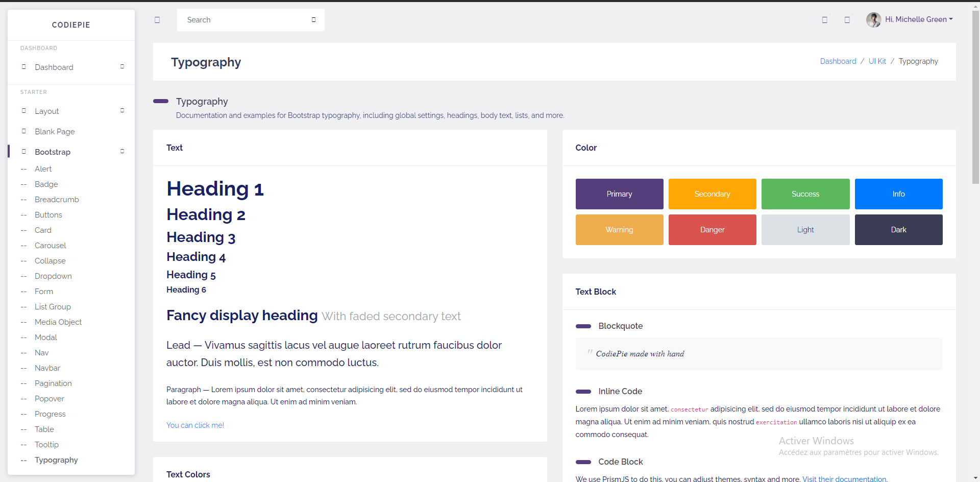Open the Alert page in the sidebar
Image resolution: width=980 pixels, height=482 pixels.
[43, 169]
